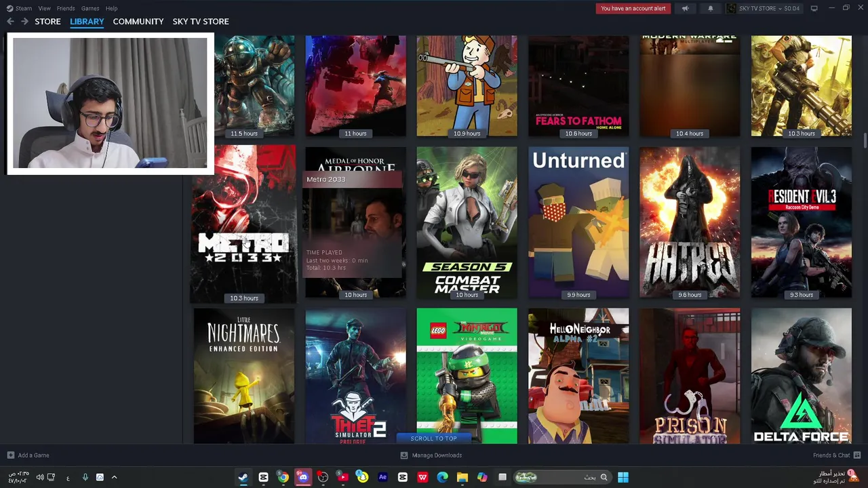
Task: Open Friends & Chat icon
Action: 857,455
